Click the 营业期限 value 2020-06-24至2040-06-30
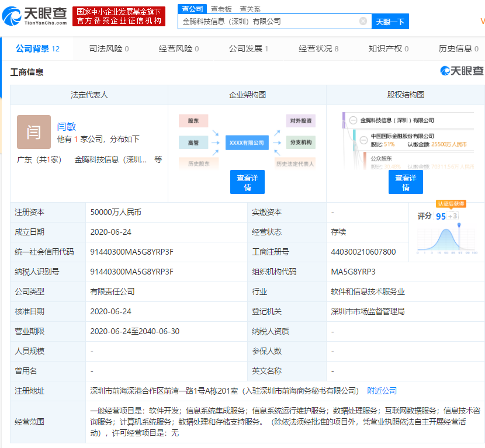Image resolution: width=485 pixels, height=448 pixels. (135, 331)
